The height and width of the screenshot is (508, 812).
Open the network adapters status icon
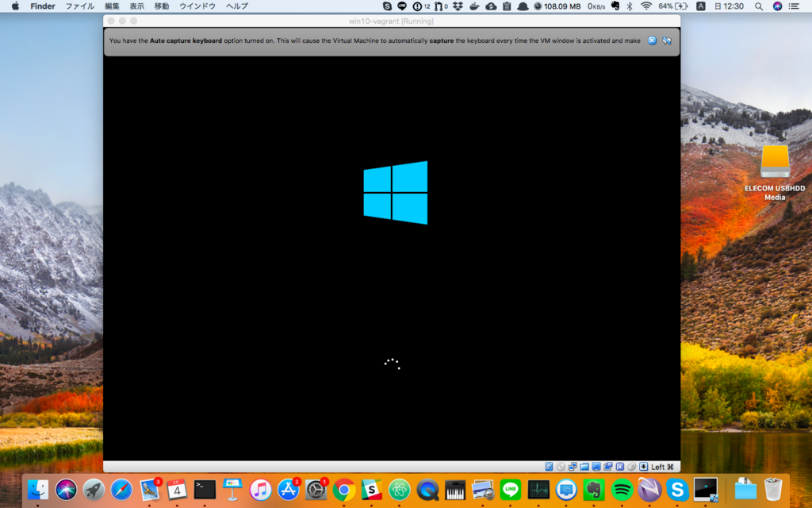pos(573,467)
